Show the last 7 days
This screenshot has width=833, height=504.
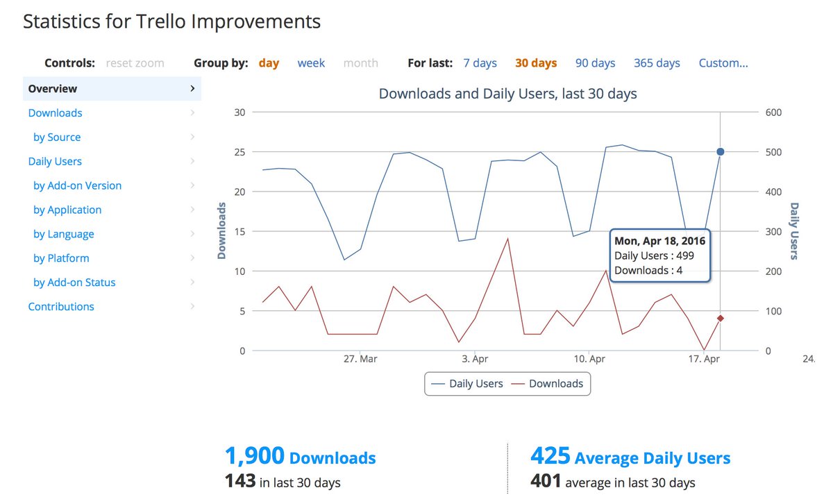(480, 63)
